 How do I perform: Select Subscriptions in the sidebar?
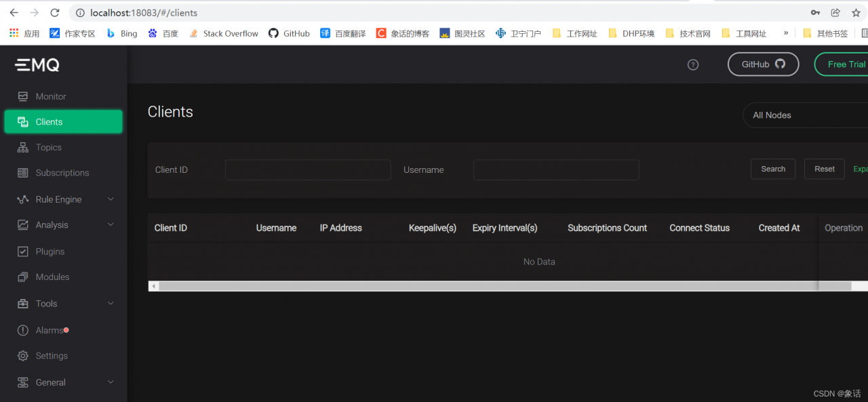[63, 173]
